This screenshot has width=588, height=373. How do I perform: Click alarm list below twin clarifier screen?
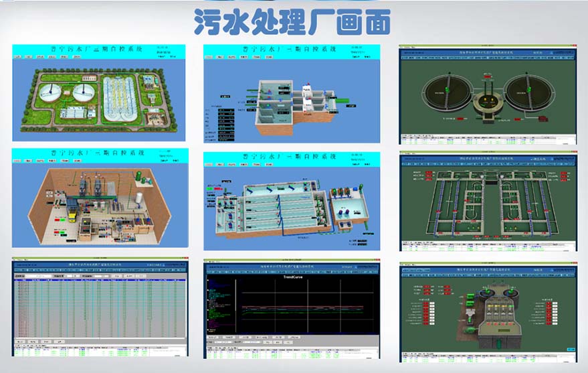coord(488,140)
